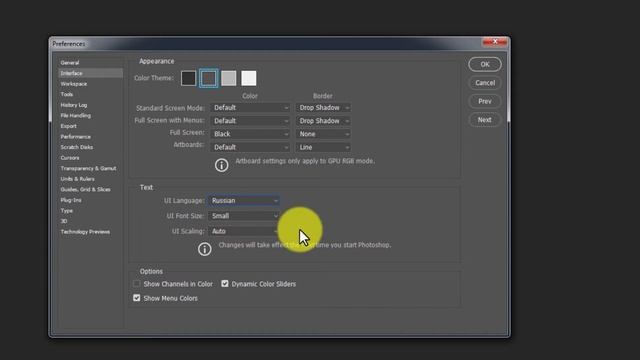
Task: Select the medium gray color theme swatch
Action: [x=229, y=78]
